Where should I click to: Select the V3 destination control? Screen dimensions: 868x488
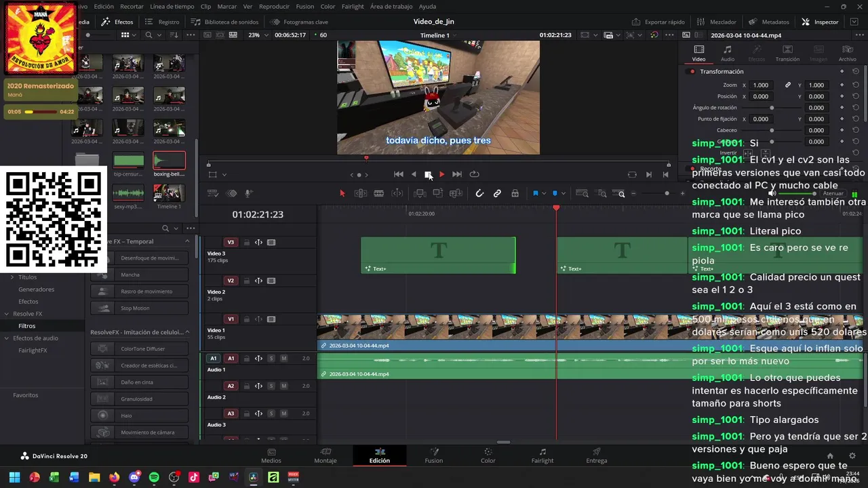point(231,242)
